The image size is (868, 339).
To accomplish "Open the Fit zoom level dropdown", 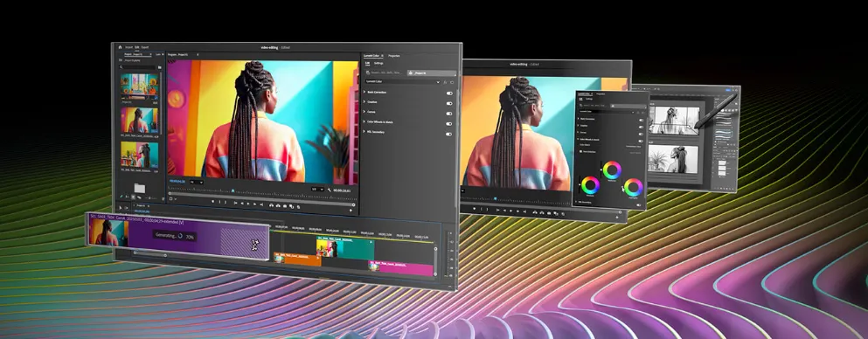I will coord(197,182).
